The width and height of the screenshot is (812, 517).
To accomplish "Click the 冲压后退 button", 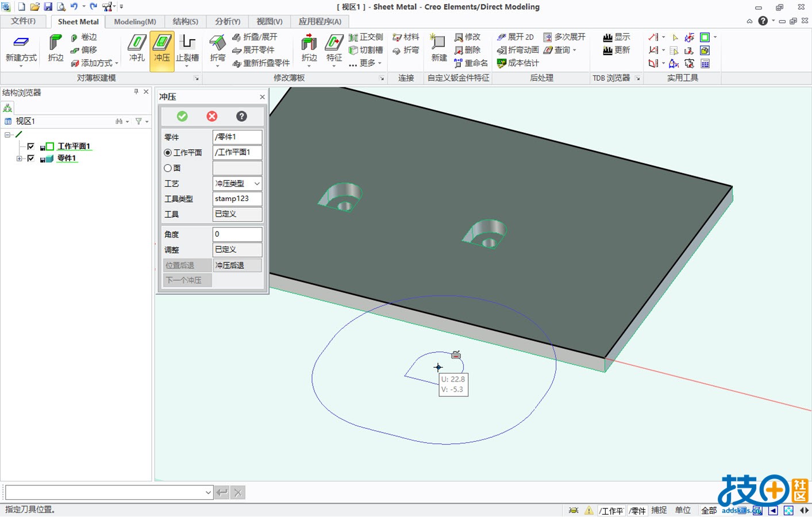I will [x=237, y=265].
